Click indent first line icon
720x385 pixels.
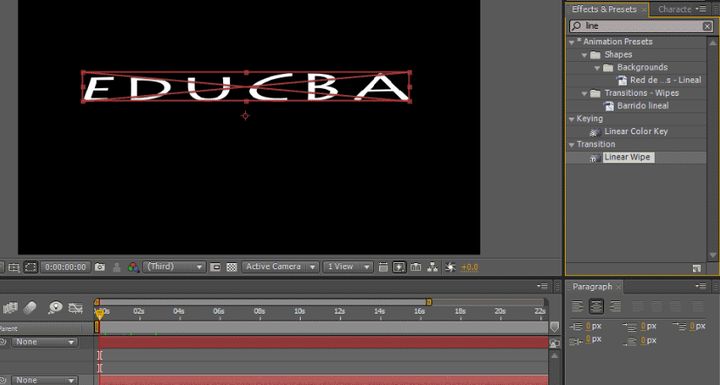[680, 327]
